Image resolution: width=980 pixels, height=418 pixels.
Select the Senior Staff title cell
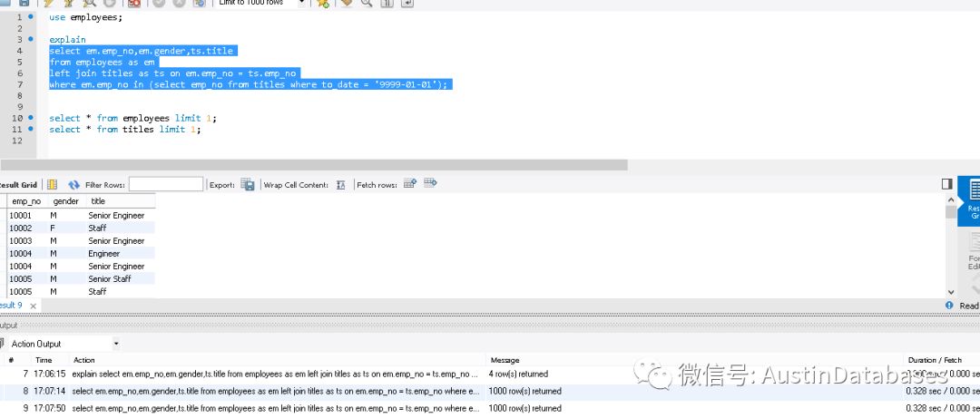pyautogui.click(x=121, y=278)
